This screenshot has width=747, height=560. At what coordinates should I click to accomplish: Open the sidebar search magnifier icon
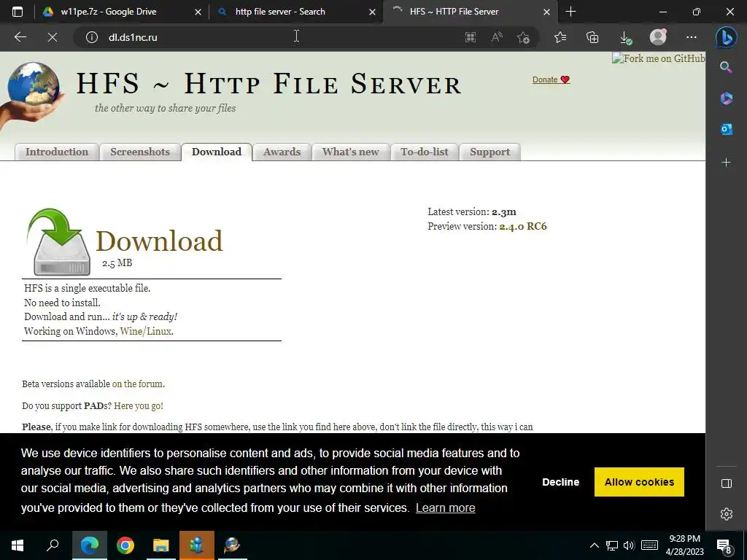pos(726,67)
